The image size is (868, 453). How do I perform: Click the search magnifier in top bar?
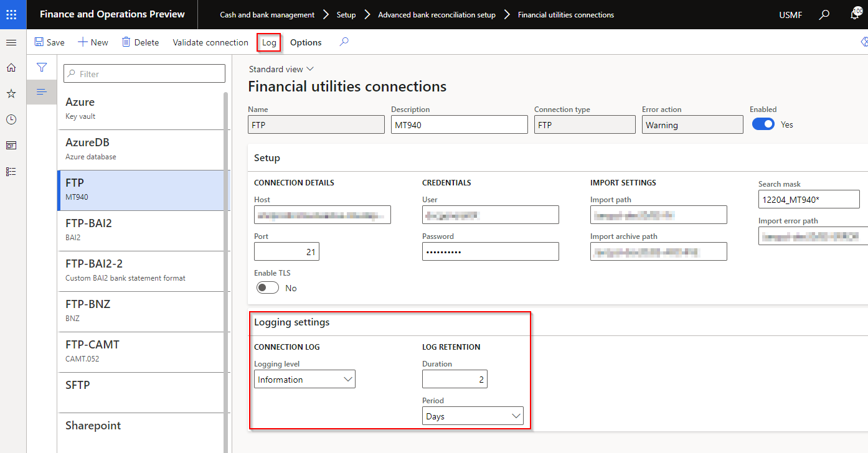tap(824, 14)
